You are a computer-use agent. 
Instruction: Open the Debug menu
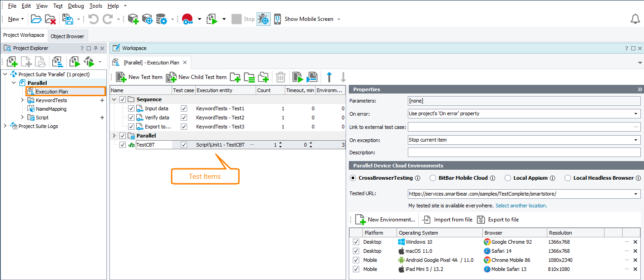76,6
